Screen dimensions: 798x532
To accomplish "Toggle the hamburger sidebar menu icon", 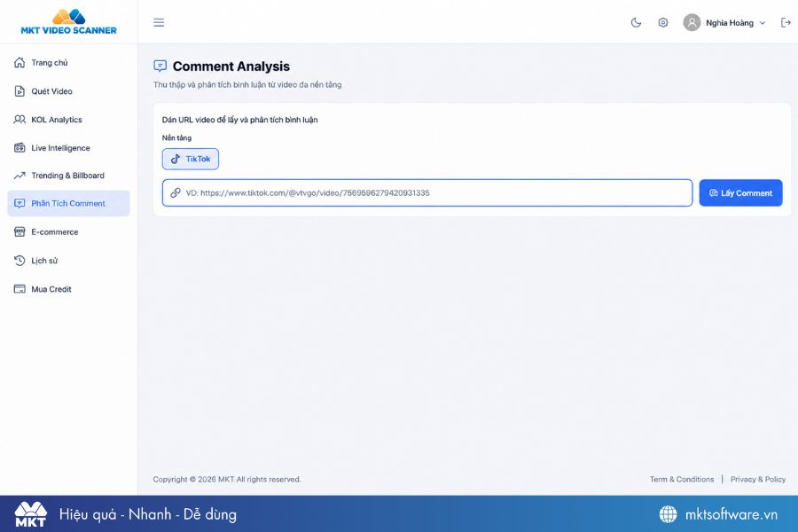I will pyautogui.click(x=159, y=22).
